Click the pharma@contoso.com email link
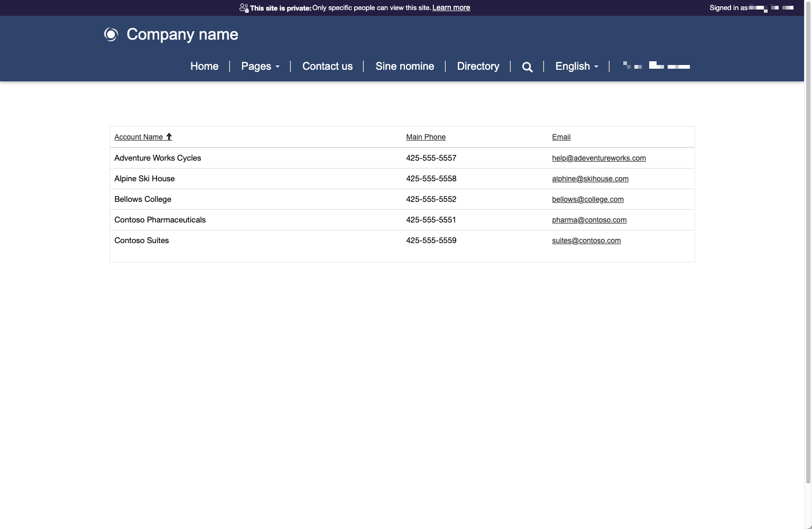812x529 pixels. (x=589, y=220)
